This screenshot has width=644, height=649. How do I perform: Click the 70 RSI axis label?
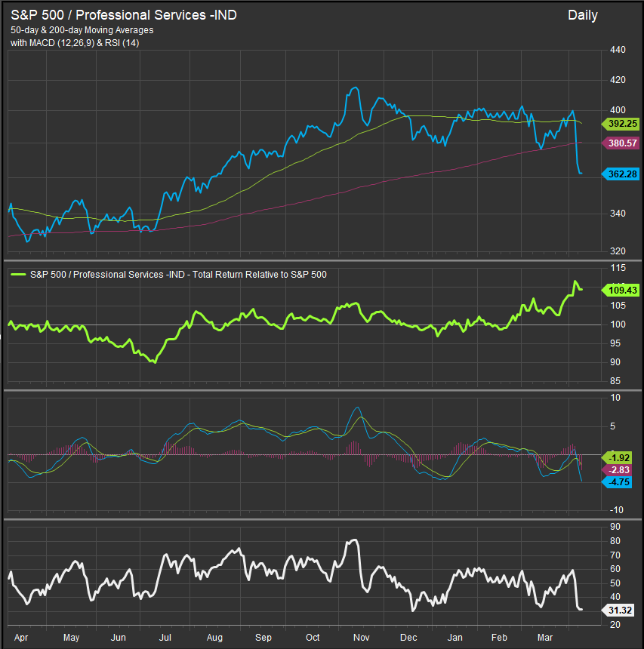tap(615, 555)
